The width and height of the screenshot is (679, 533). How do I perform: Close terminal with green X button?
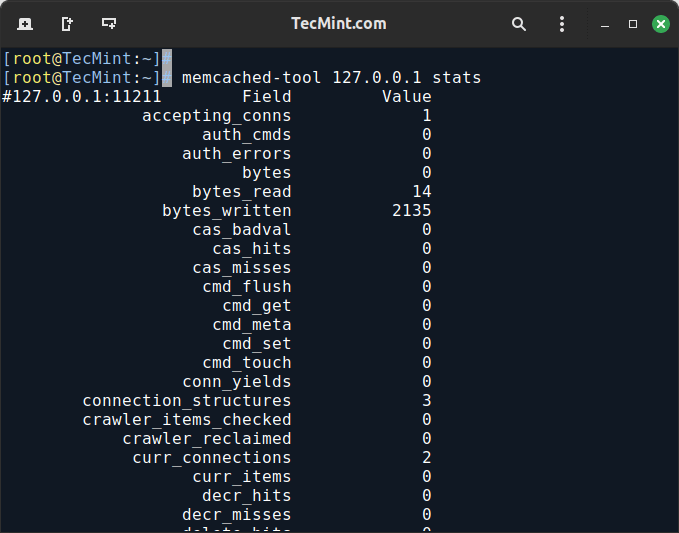click(661, 24)
